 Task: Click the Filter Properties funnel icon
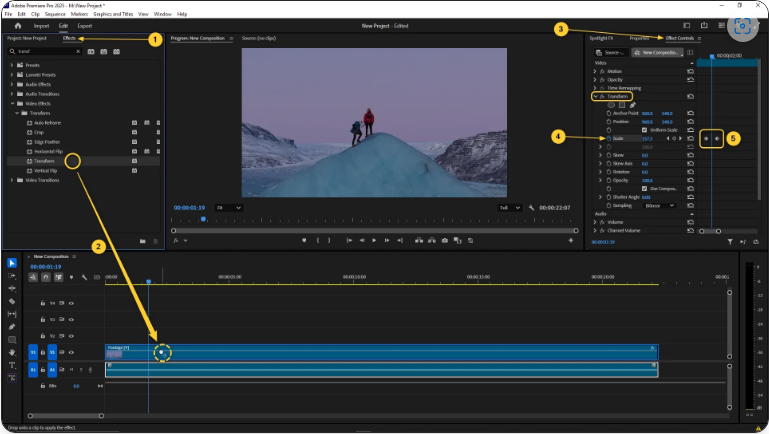(x=730, y=242)
